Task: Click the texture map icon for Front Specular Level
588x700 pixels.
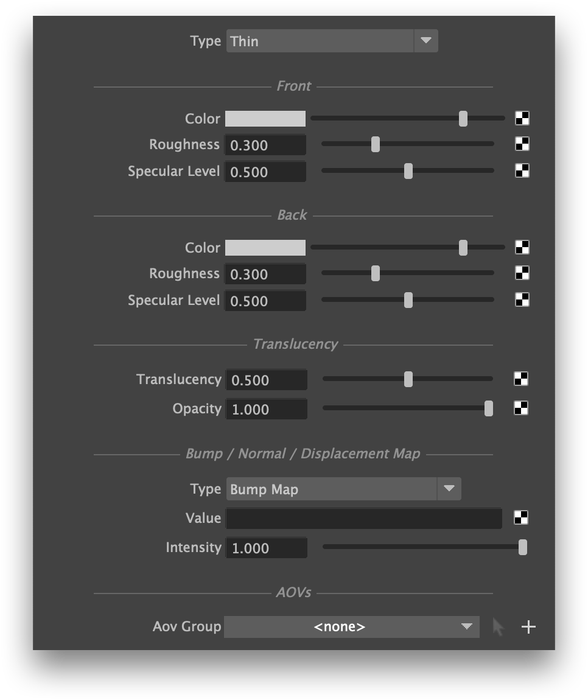Action: point(522,170)
